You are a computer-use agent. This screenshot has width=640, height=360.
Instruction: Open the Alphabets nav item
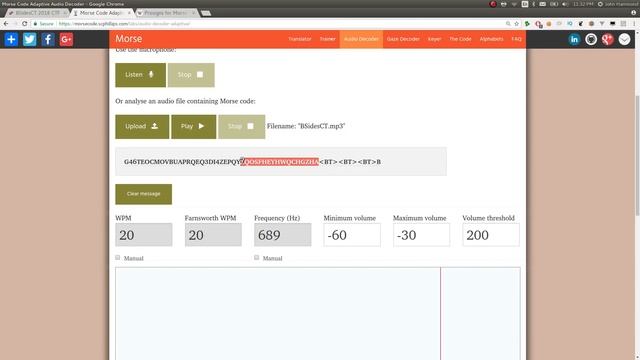(x=491, y=39)
